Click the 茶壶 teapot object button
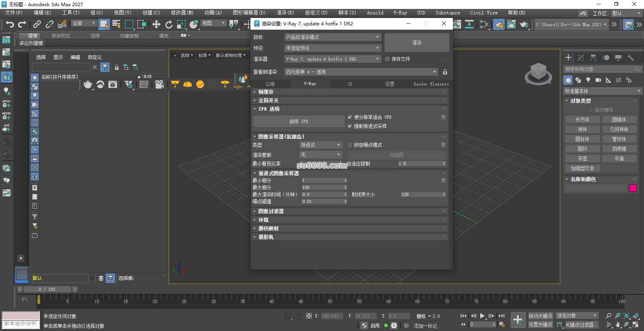The image size is (644, 331). click(x=582, y=158)
